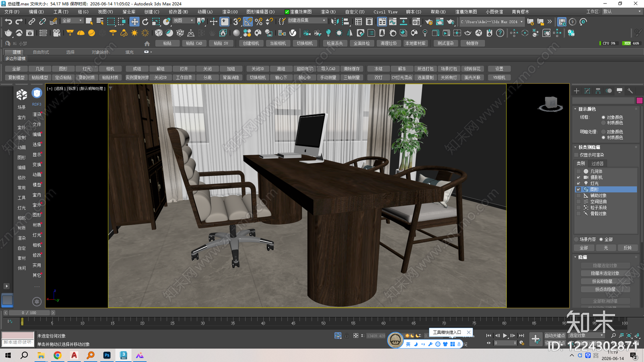Check the 几何体 hide-by-category checkbox
The width and height of the screenshot is (644, 362).
[579, 171]
